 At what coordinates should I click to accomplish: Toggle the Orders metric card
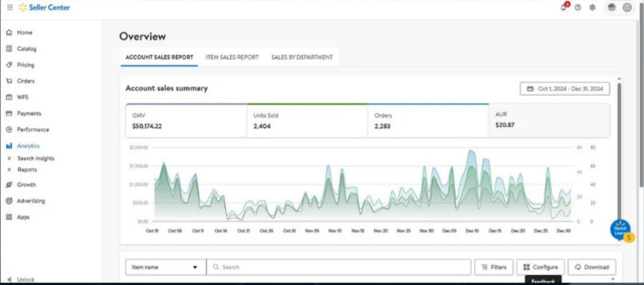click(x=428, y=120)
